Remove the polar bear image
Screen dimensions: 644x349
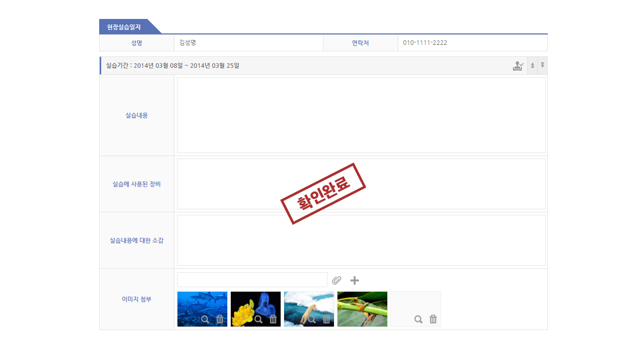tap(326, 320)
